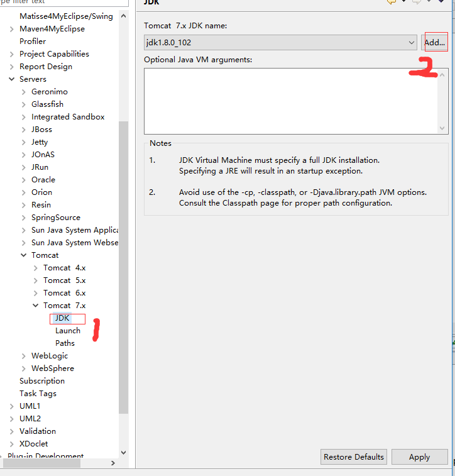
Task: Expand the Integrated Sandbox node
Action: 24,117
